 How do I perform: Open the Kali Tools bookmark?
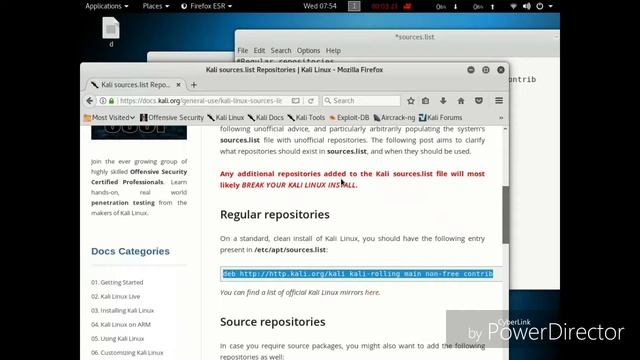point(306,118)
